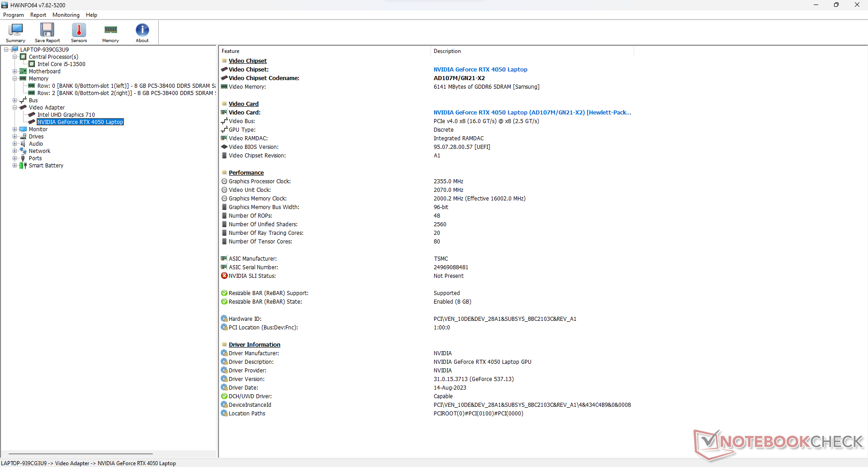Expand the Network tree node
This screenshot has height=467, width=868.
[15, 151]
